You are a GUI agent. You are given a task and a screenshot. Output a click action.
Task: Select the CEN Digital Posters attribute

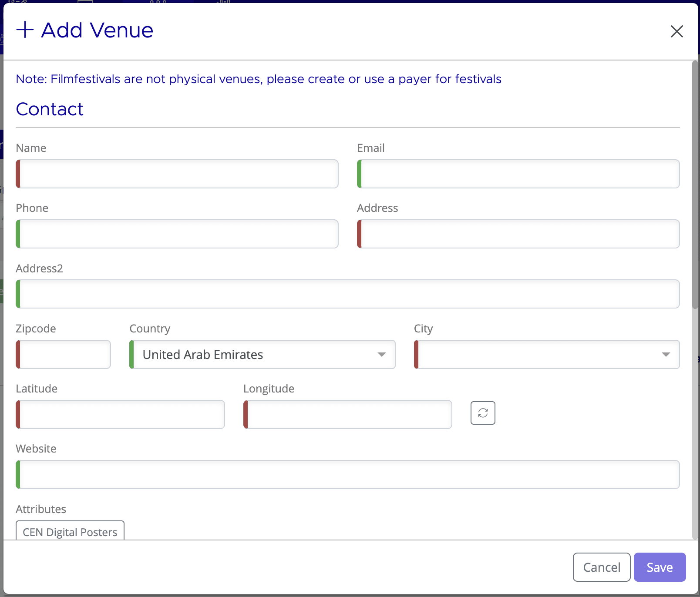pyautogui.click(x=70, y=531)
